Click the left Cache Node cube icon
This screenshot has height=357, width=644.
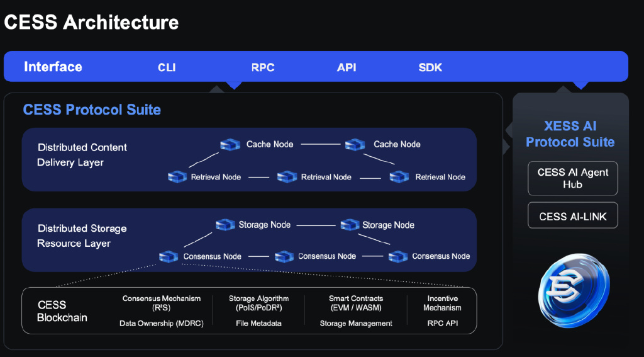tap(230, 144)
